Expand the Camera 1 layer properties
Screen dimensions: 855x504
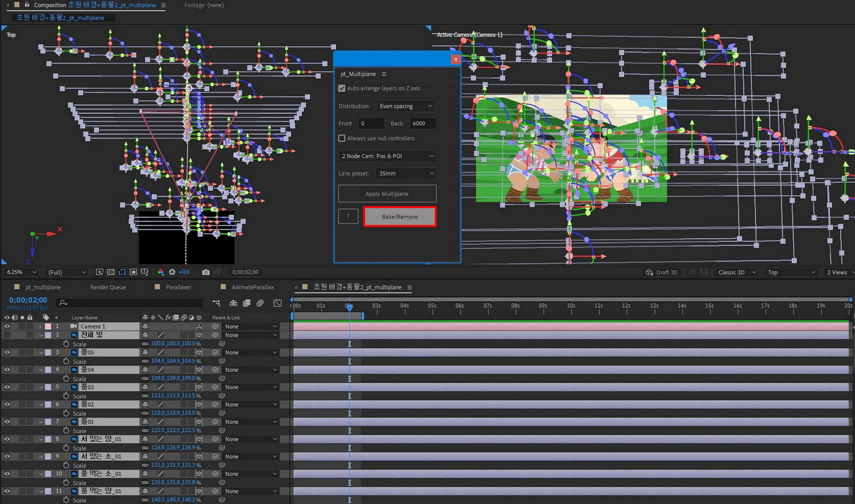[x=40, y=327]
